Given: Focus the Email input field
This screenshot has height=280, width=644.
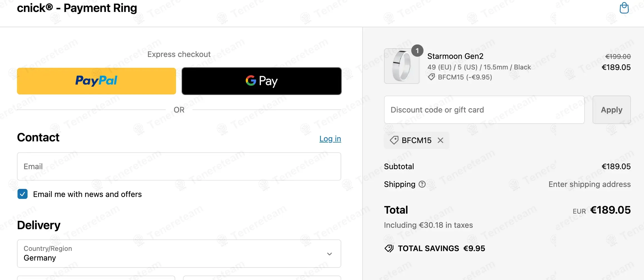Looking at the screenshot, I should 179,166.
